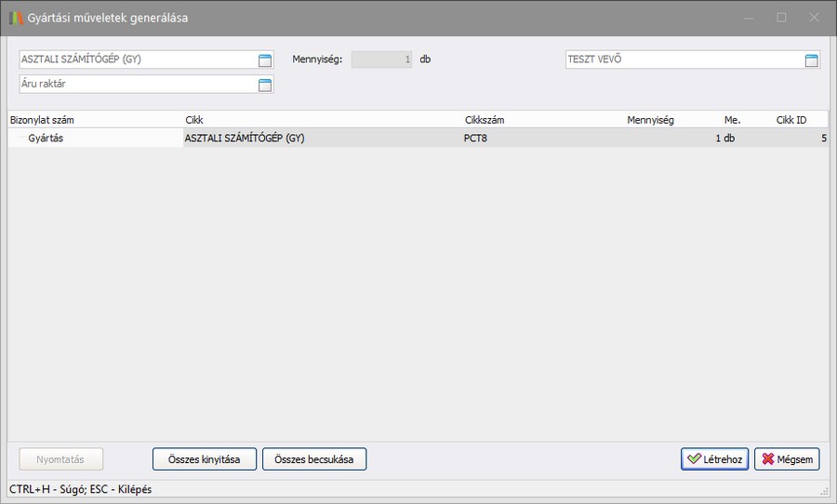Click into the Mennyiség quantity field

pos(381,60)
